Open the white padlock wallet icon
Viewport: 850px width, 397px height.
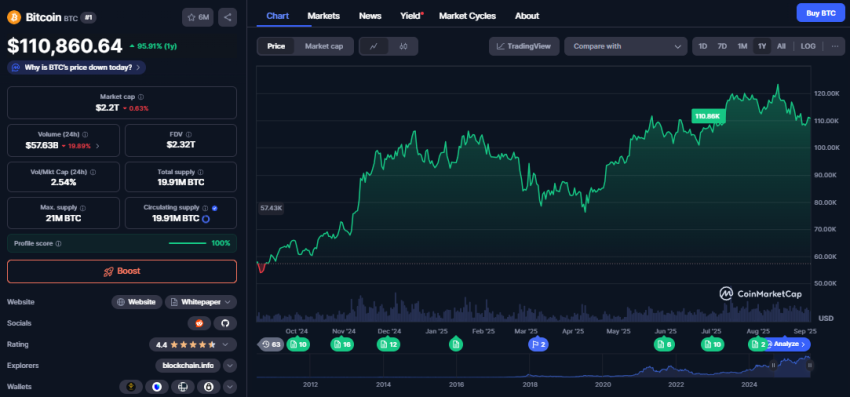pos(209,387)
